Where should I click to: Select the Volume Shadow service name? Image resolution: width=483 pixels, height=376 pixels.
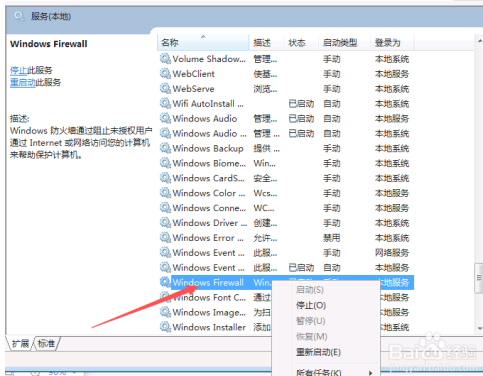click(x=209, y=59)
